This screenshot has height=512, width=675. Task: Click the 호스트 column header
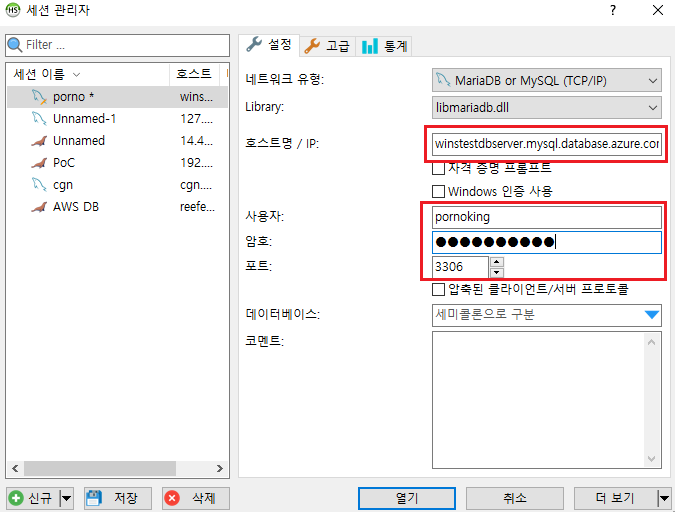point(194,74)
